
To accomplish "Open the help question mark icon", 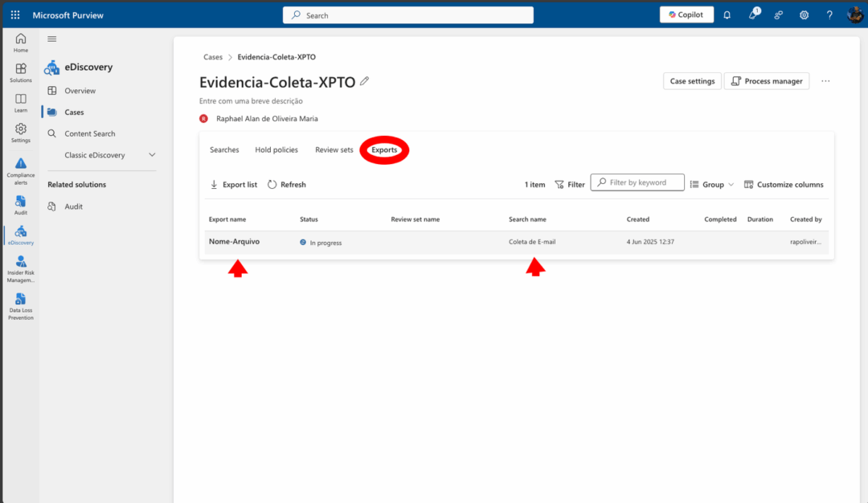I will click(829, 15).
